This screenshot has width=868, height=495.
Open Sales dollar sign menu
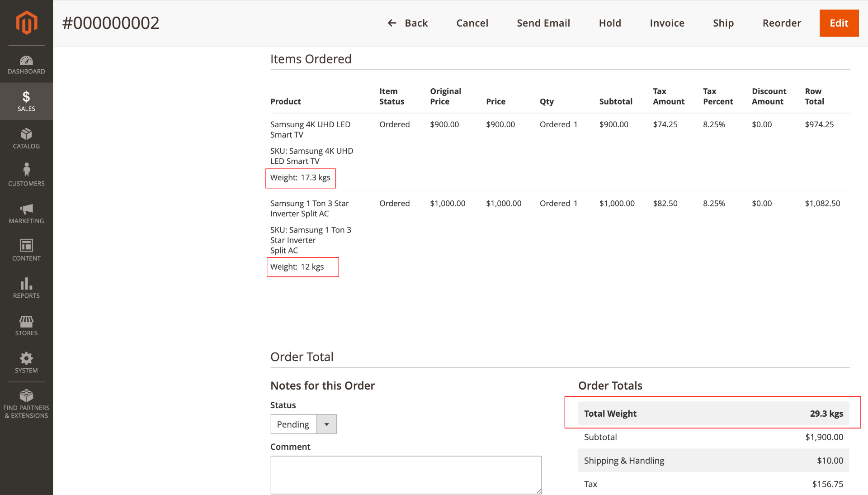point(26,96)
